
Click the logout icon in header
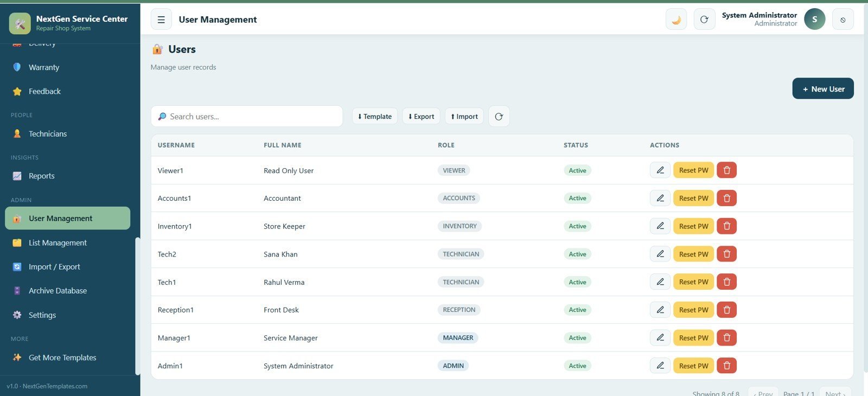(x=843, y=20)
